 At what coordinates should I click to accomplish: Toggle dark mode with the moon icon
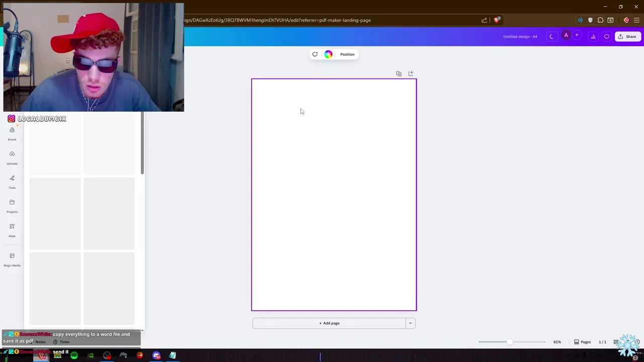click(x=551, y=37)
